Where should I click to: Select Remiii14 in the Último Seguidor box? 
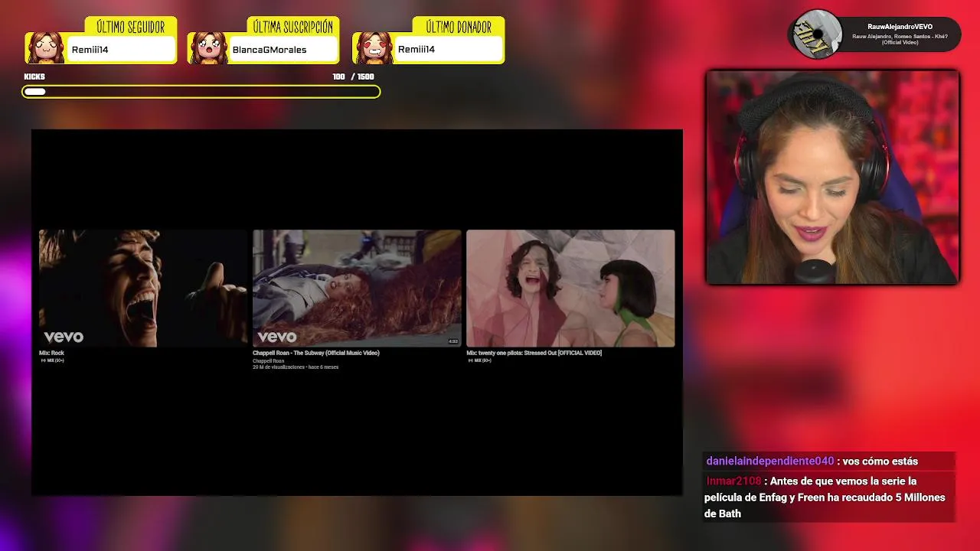(90, 50)
